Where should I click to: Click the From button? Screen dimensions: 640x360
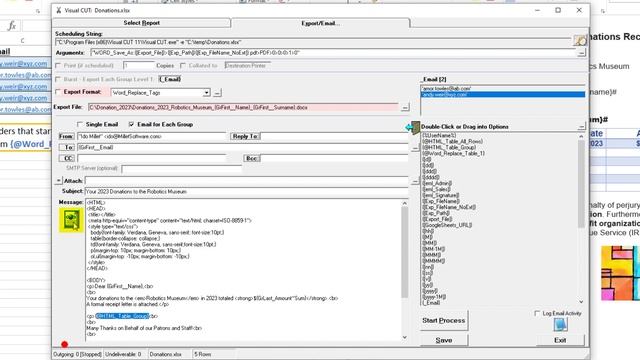pos(66,136)
